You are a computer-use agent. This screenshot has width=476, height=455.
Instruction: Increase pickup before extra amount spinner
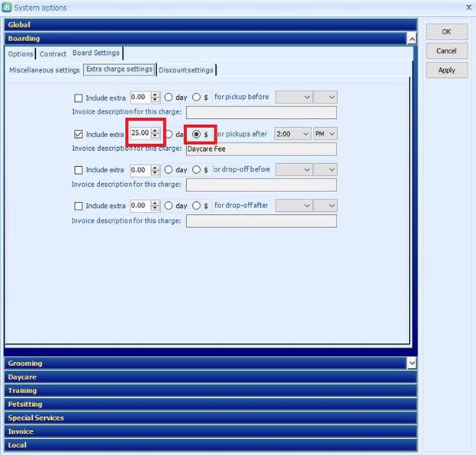155,95
